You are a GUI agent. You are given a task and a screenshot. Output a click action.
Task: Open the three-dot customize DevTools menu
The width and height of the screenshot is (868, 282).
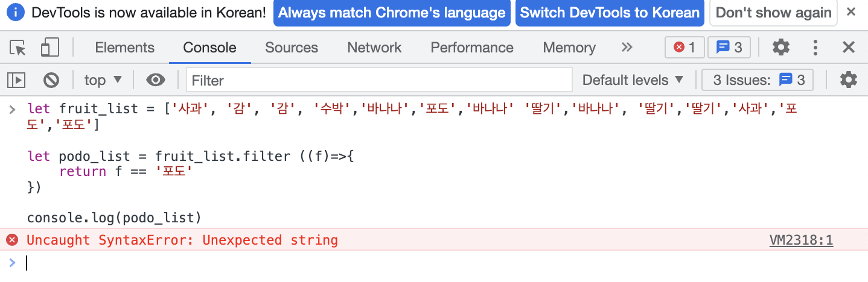click(815, 48)
